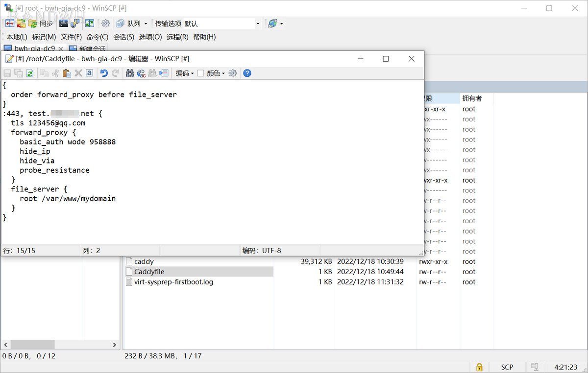Viewport: 588px width, 373px height.
Task: Open the Help (帮助) menu
Action: pos(204,37)
